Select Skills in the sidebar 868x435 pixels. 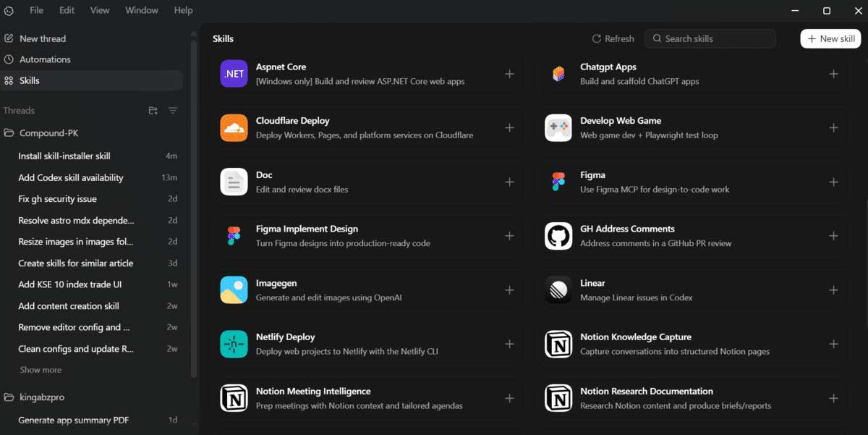click(x=91, y=80)
